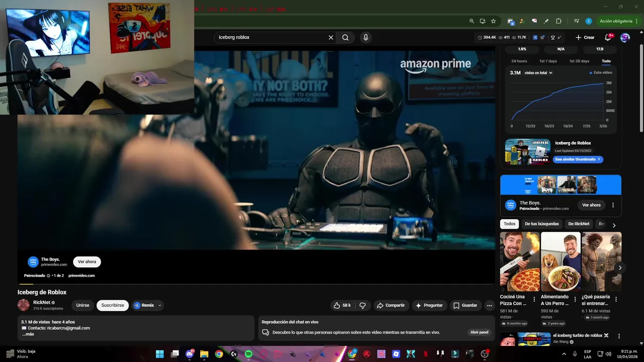
Task: Open Iceberg de Roblox vidIQ thumbnail
Action: point(528,152)
